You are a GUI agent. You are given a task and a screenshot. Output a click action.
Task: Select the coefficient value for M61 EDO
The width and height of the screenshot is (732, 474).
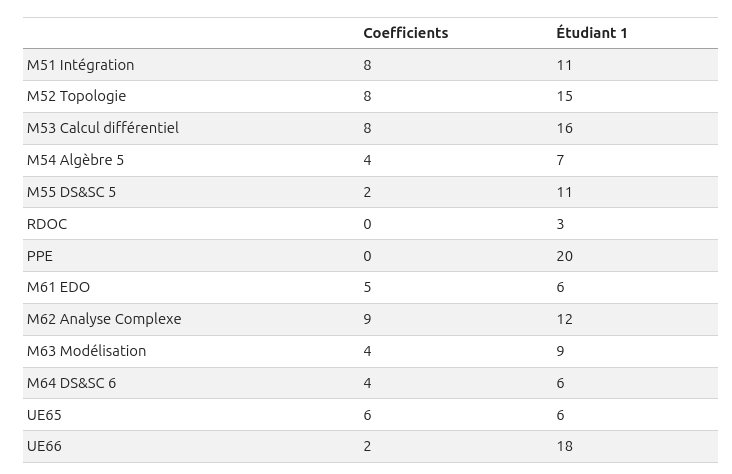coord(367,287)
